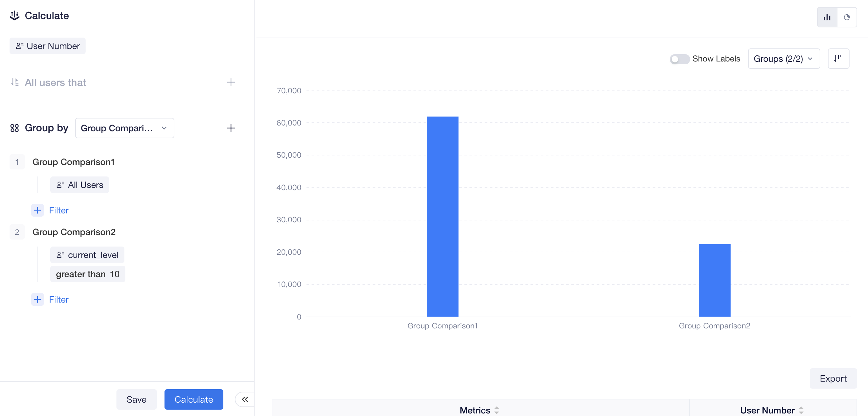Switch to bar chart view
The image size is (868, 416).
827,17
